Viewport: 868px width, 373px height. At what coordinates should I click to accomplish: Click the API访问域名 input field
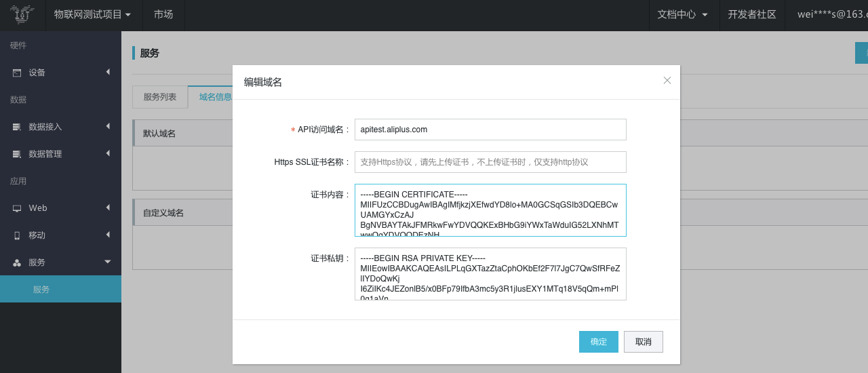point(490,130)
